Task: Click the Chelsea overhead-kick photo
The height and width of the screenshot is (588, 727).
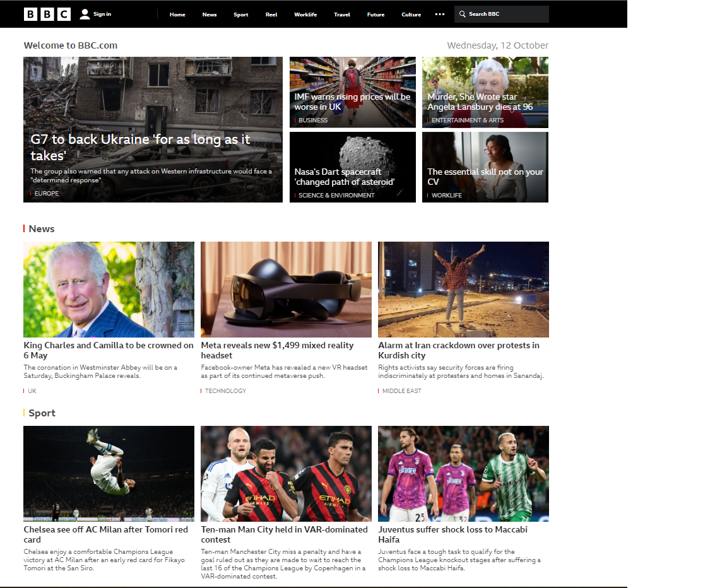Action: click(109, 474)
